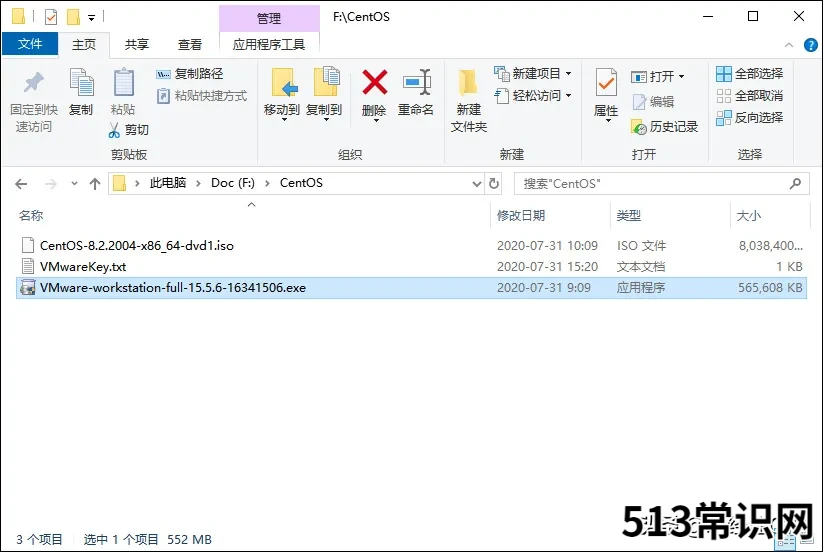823x552 pixels.
Task: Go up one folder level arrow
Action: click(95, 184)
